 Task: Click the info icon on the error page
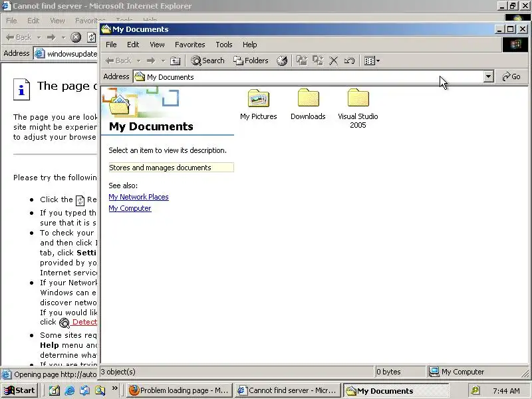click(21, 89)
